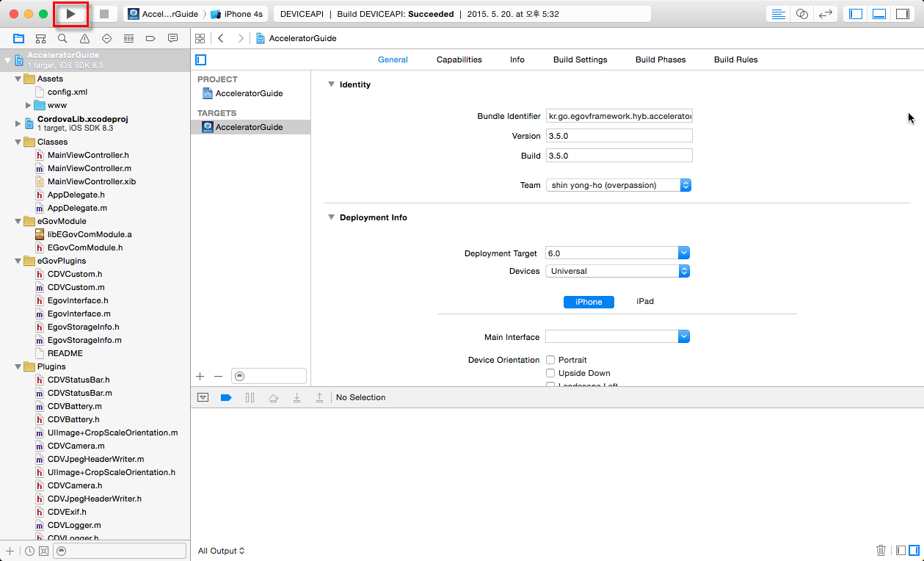Clear console with the trash icon
924x561 pixels.
click(881, 550)
